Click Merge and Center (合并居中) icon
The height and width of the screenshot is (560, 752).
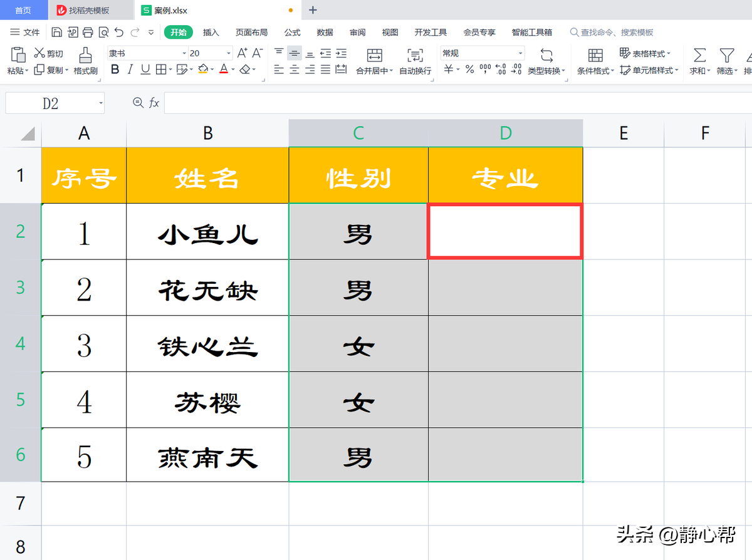click(x=375, y=54)
